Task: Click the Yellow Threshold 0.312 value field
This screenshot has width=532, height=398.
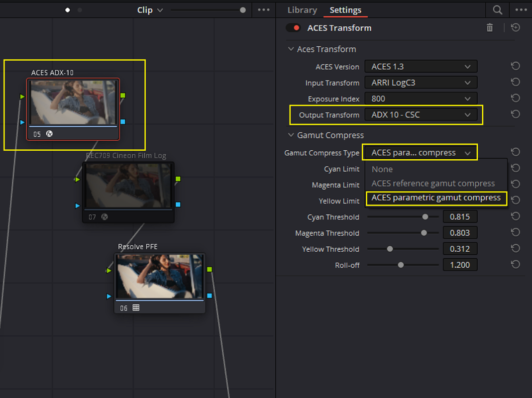Action: click(460, 249)
